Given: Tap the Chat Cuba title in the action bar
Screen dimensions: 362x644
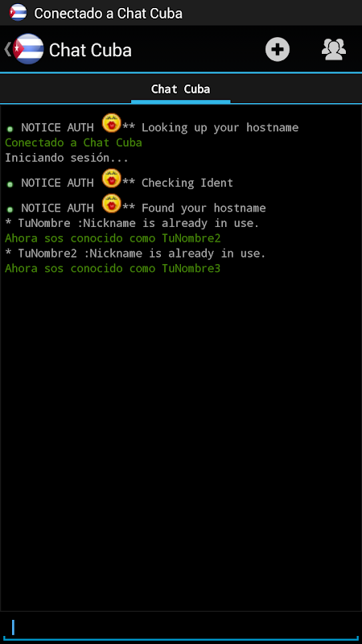Looking at the screenshot, I should (x=90, y=50).
